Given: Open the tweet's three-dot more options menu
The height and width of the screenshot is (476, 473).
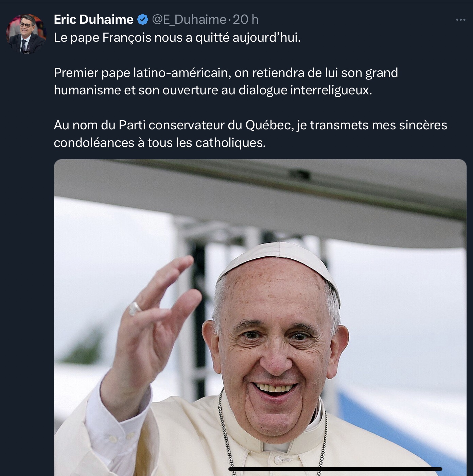Looking at the screenshot, I should [x=460, y=20].
